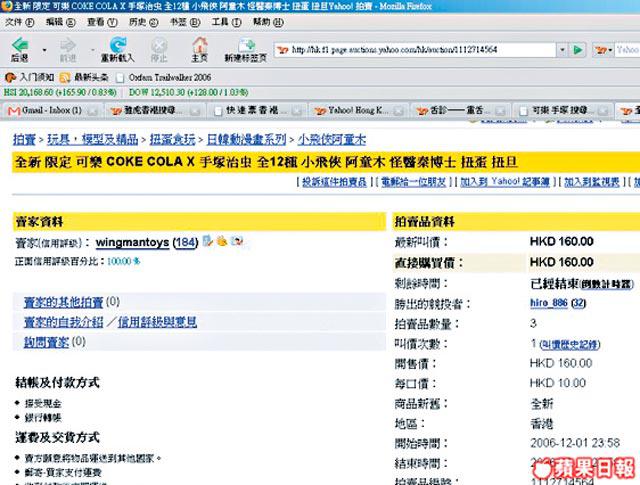Open the Back button history dropdown
The image size is (640, 485).
coord(44,50)
